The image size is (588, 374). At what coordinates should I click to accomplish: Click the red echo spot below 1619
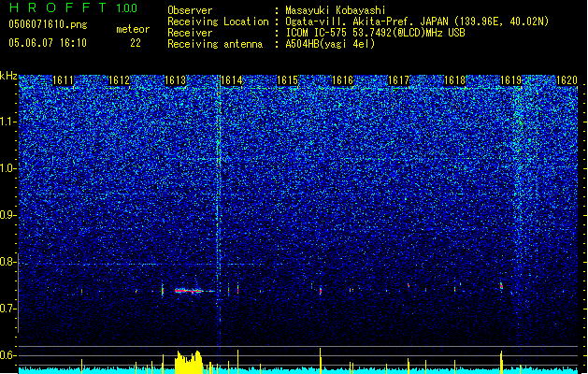(501, 286)
